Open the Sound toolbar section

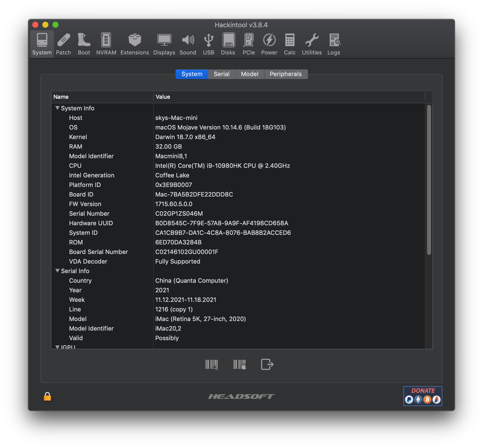pyautogui.click(x=188, y=44)
